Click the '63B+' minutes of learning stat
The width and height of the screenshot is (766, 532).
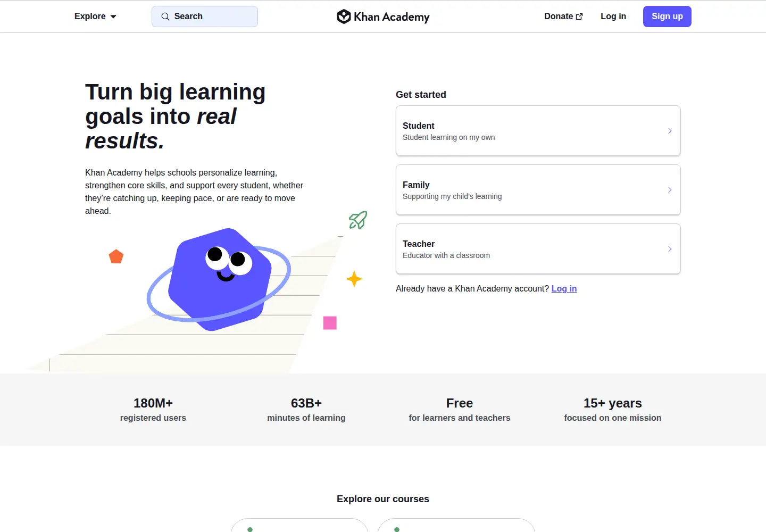click(x=306, y=410)
